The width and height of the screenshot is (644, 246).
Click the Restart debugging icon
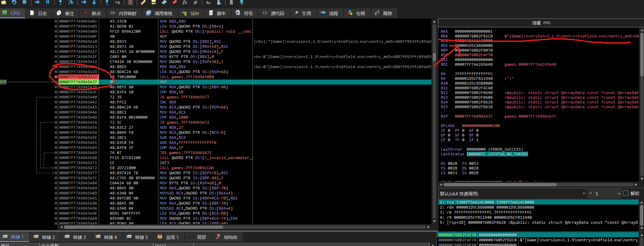click(x=14, y=2)
